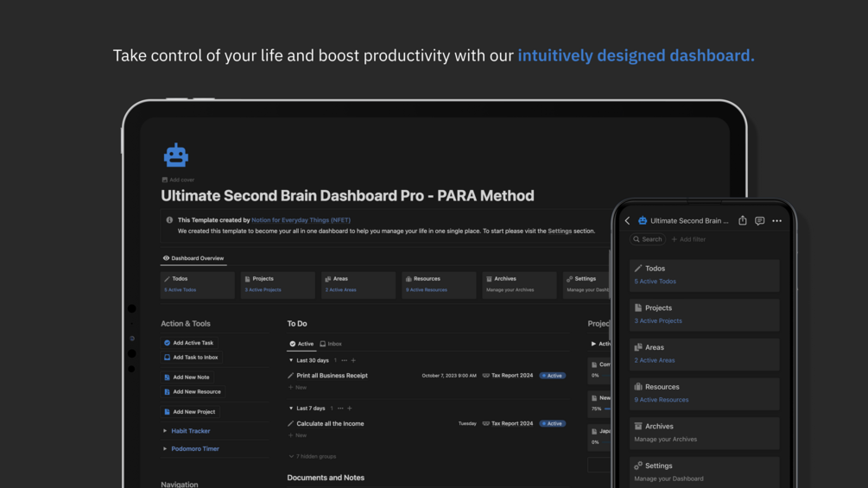Tap Manage your Archives on the phone
This screenshot has height=488, width=868.
(x=665, y=440)
